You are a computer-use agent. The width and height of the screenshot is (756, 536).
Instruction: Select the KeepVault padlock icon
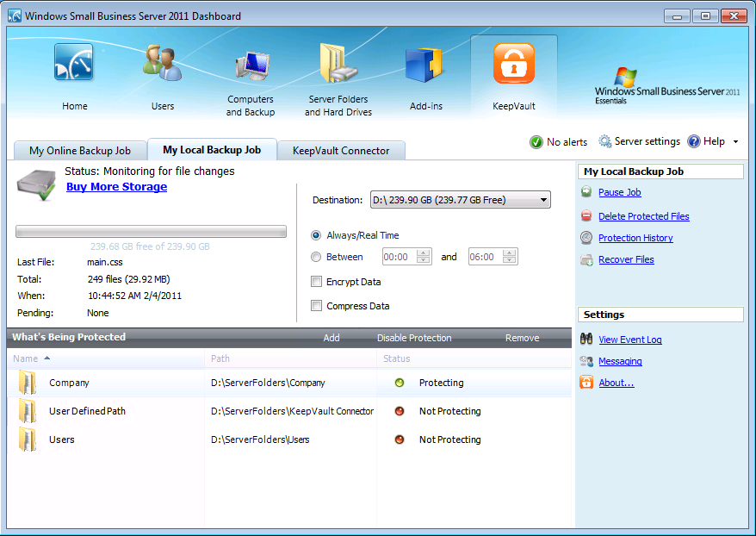514,63
